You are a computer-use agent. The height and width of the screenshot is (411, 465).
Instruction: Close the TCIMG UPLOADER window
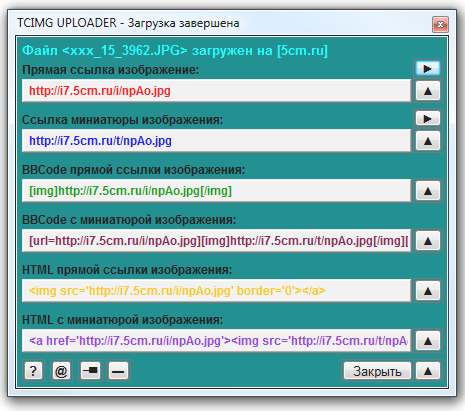(x=440, y=24)
